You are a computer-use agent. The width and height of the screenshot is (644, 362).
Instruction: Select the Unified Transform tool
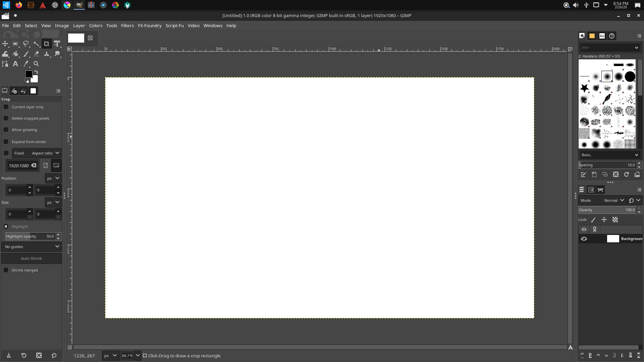(x=57, y=44)
